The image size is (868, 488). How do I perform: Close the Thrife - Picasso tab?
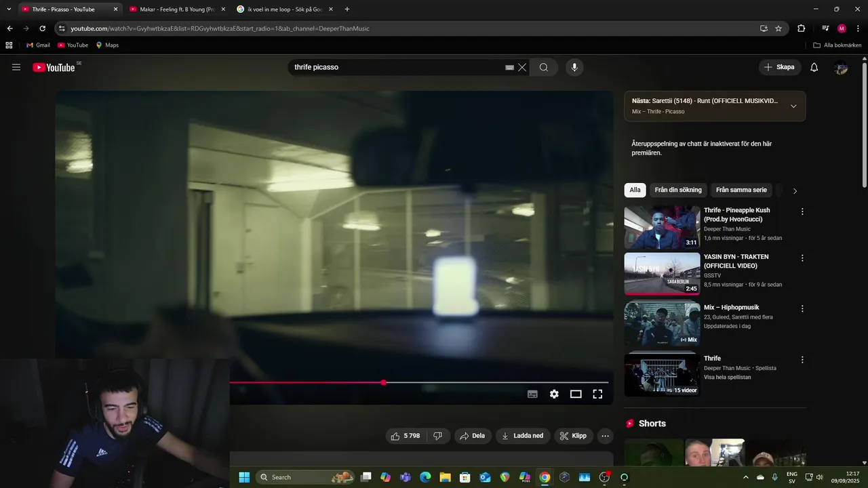pyautogui.click(x=115, y=9)
